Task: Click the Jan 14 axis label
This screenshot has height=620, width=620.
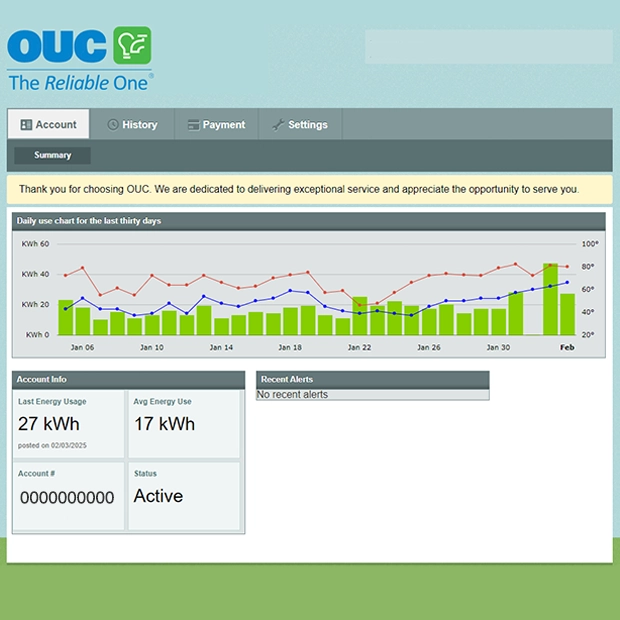Action: (x=221, y=347)
